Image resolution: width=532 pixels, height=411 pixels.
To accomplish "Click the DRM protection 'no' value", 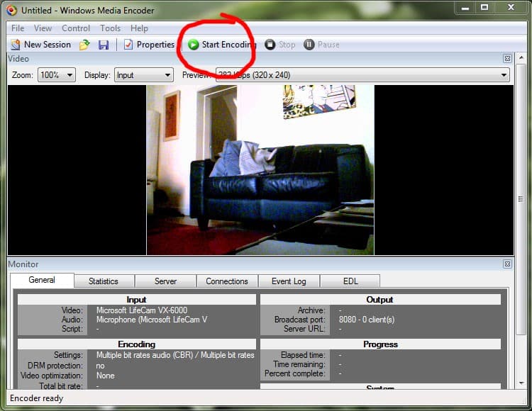I will coord(100,366).
